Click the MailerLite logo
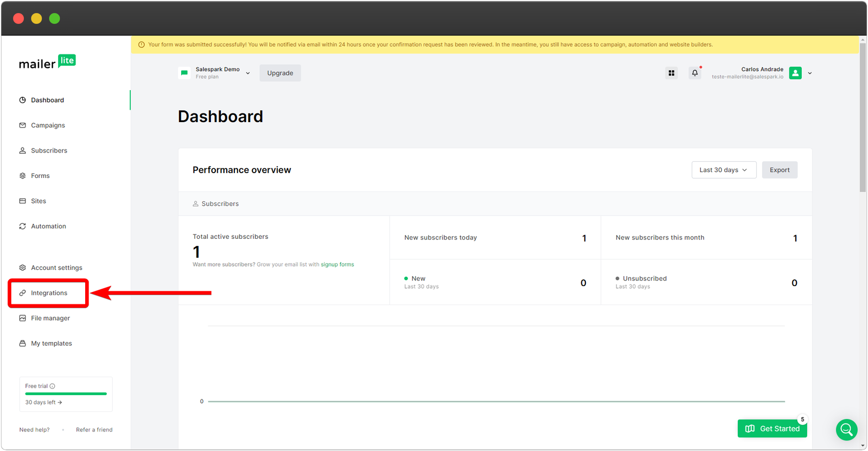 pos(47,62)
